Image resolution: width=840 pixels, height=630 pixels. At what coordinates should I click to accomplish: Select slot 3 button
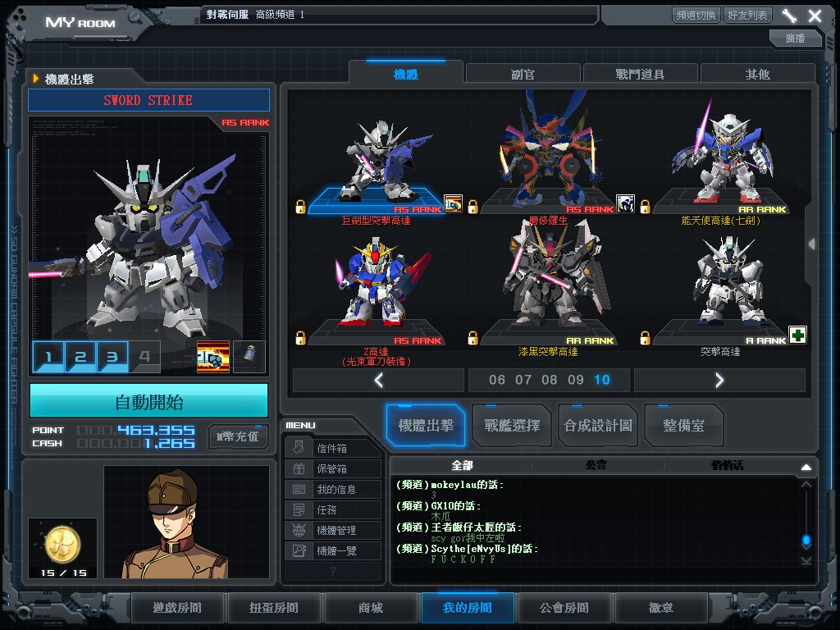coord(112,356)
